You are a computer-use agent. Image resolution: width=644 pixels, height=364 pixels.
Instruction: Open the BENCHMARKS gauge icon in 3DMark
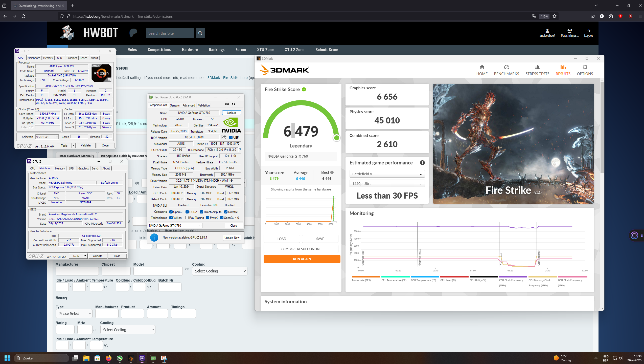pyautogui.click(x=506, y=67)
